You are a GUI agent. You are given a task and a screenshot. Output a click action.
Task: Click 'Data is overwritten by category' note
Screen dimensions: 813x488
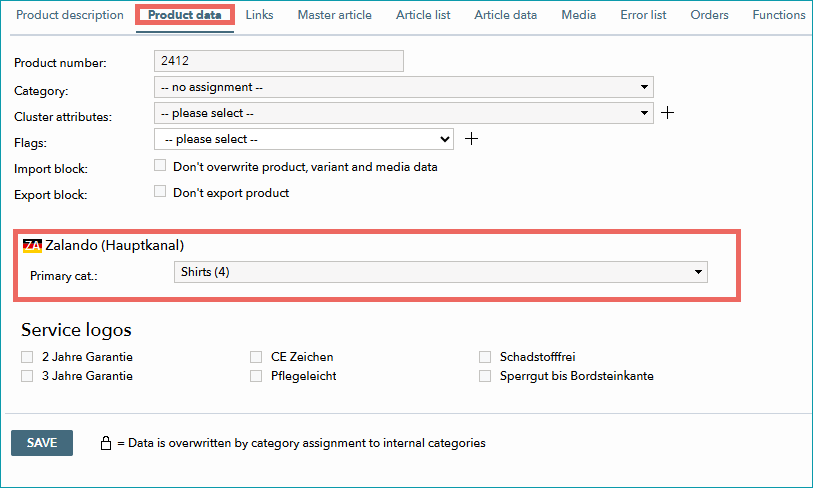tap(307, 443)
